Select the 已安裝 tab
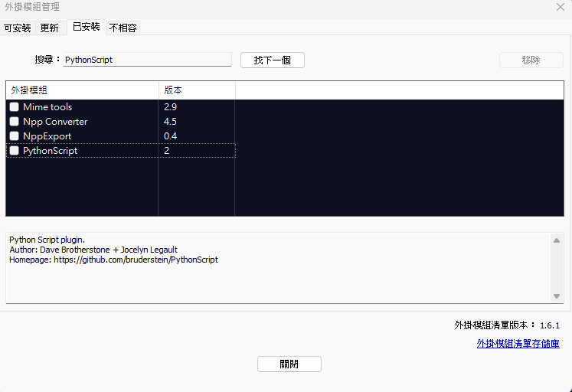 (x=86, y=27)
